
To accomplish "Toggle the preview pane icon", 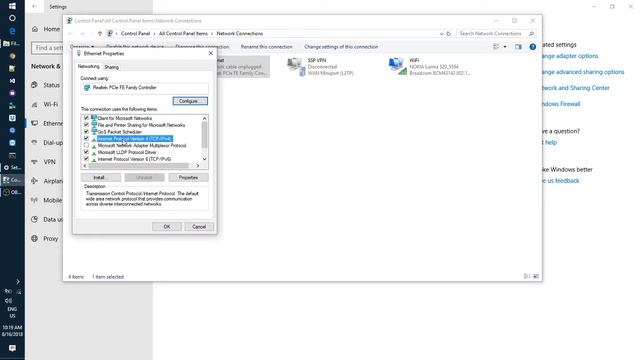I will click(518, 47).
